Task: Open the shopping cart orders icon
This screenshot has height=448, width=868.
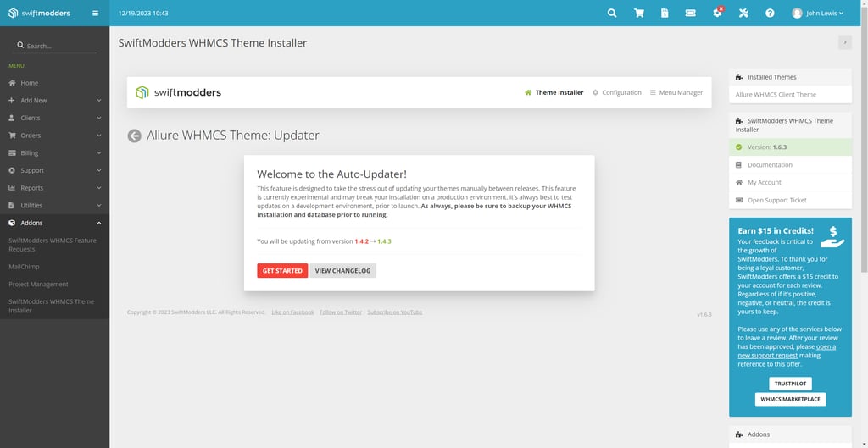Action: point(638,14)
